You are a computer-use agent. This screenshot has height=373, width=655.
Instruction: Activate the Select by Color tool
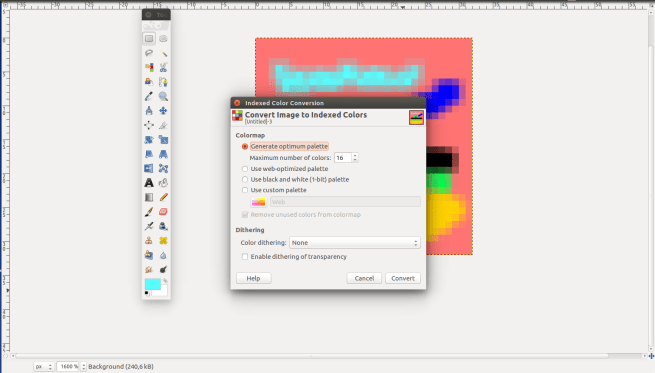click(x=149, y=67)
